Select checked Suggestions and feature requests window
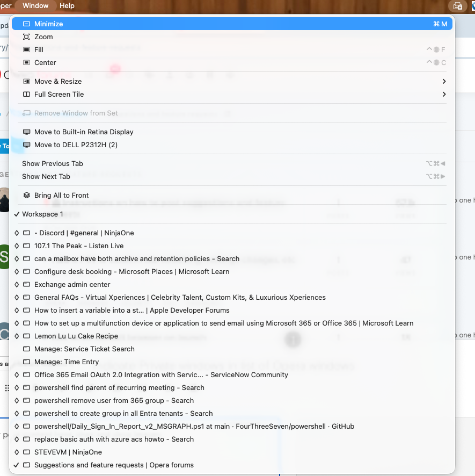Image resolution: width=475 pixels, height=476 pixels. point(232,465)
